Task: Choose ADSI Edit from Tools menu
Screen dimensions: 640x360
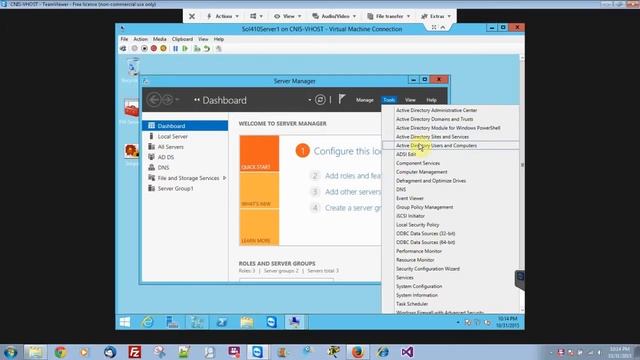Action: tap(406, 154)
